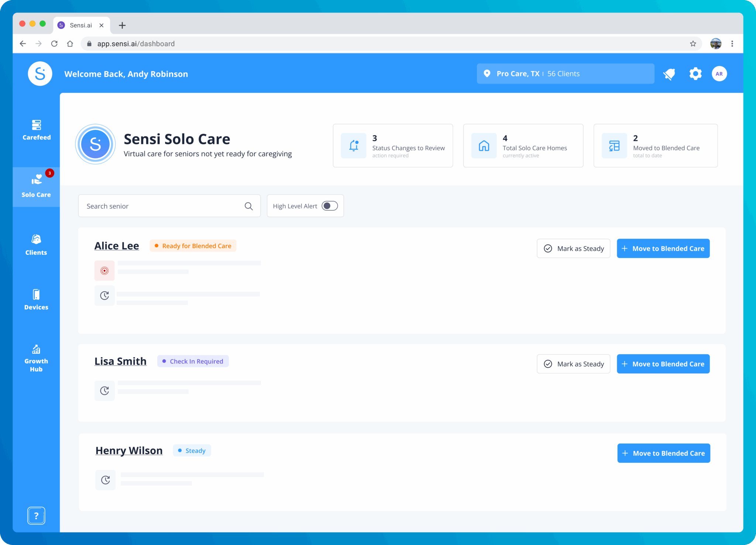Screen dimensions: 756x545
Task: Open the AR avatar account menu
Action: [x=719, y=73]
